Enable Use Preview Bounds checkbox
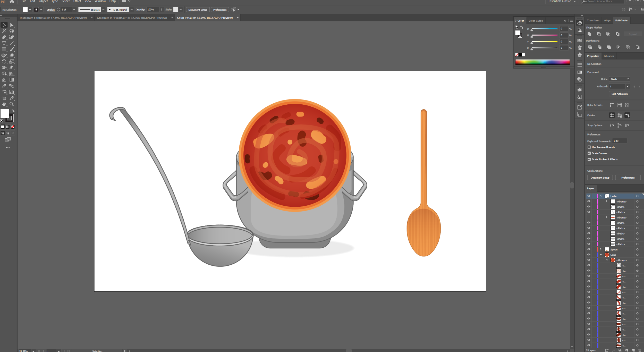Viewport: 644px width, 352px height. [589, 147]
